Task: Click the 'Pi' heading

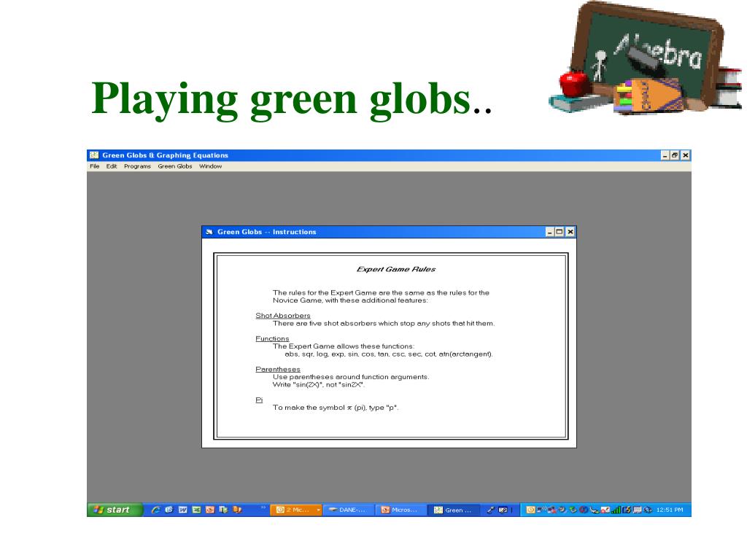Action: 259,400
